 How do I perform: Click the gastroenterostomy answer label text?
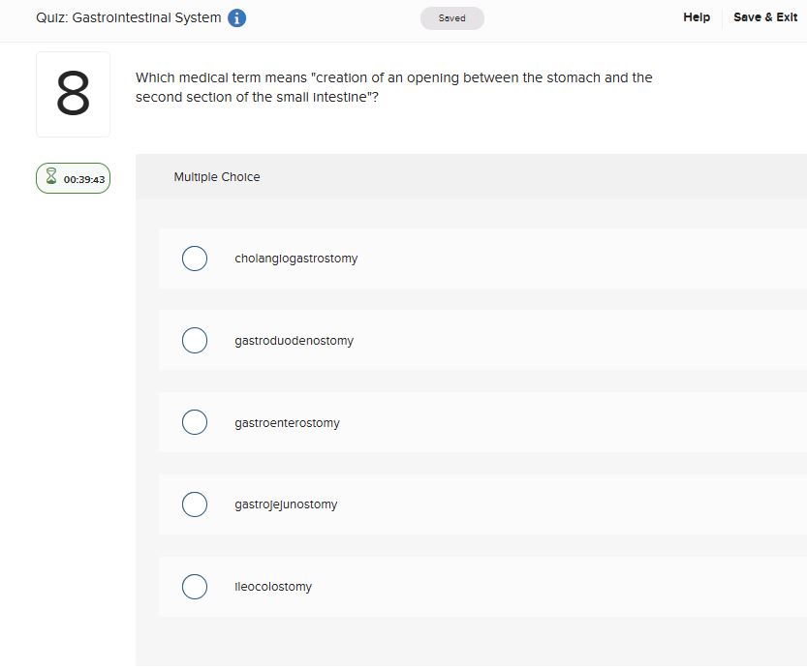click(x=287, y=422)
